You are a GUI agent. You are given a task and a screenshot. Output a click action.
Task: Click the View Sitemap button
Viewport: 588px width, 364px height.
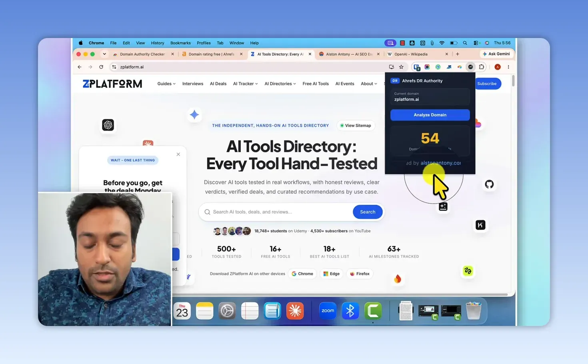point(356,126)
